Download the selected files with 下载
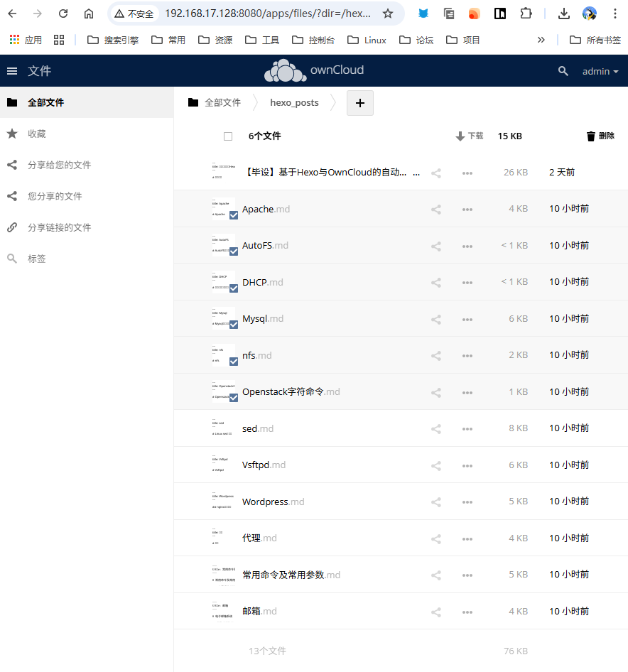Screen dimensions: 628x672 pos(470,136)
